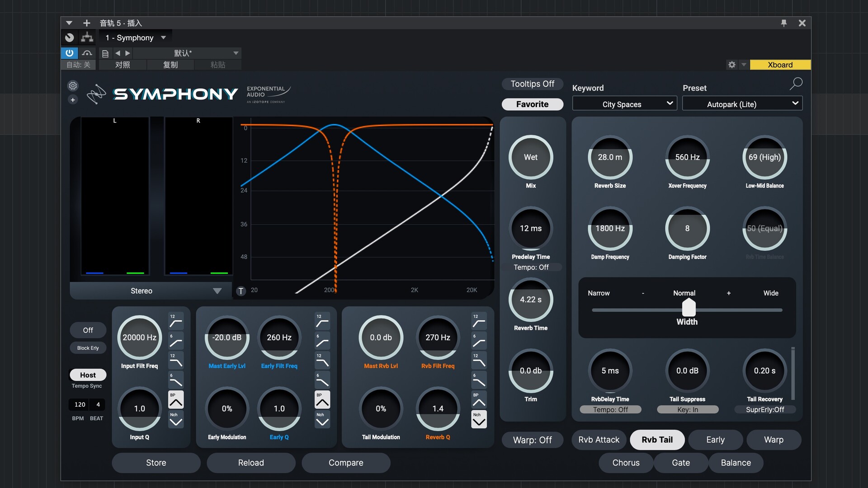Screen dimensions: 868x488
Task: Open the routing tree icon
Action: tap(87, 38)
